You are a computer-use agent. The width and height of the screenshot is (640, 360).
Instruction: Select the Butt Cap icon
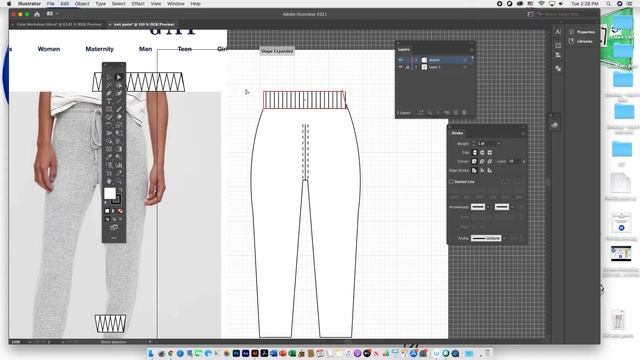point(475,152)
